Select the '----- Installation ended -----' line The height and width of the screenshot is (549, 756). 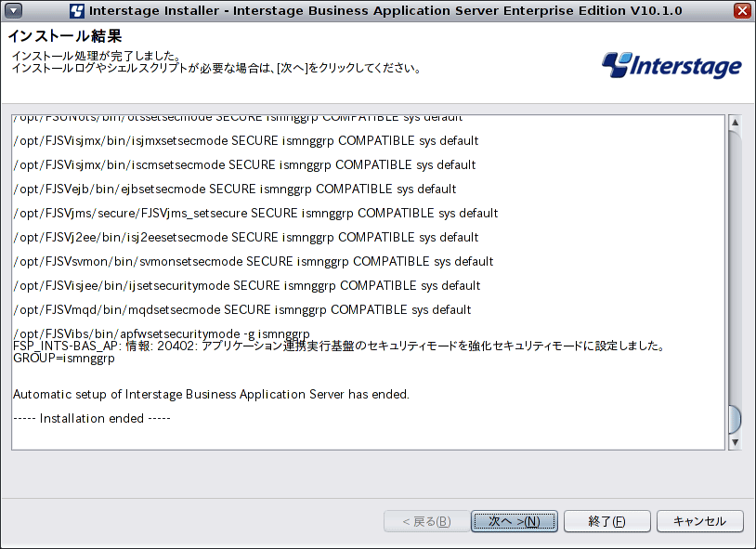pyautogui.click(x=92, y=418)
